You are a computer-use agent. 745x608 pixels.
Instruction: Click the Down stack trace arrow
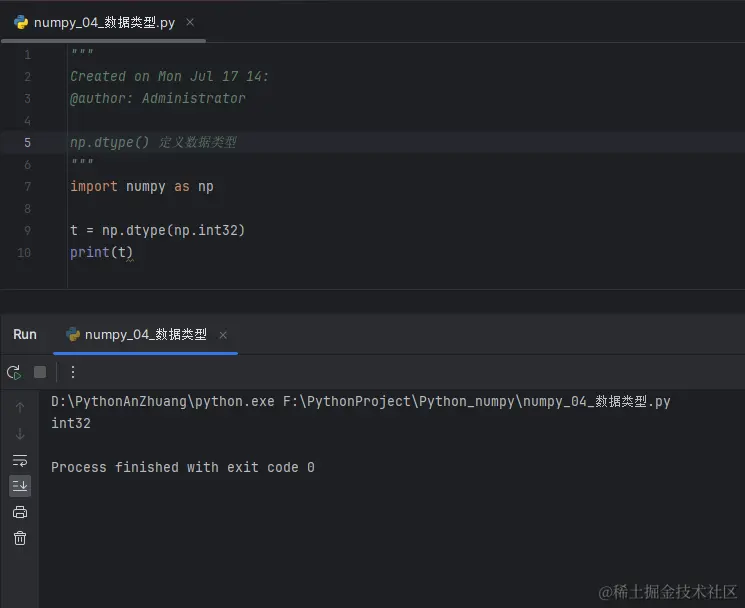pyautogui.click(x=20, y=434)
